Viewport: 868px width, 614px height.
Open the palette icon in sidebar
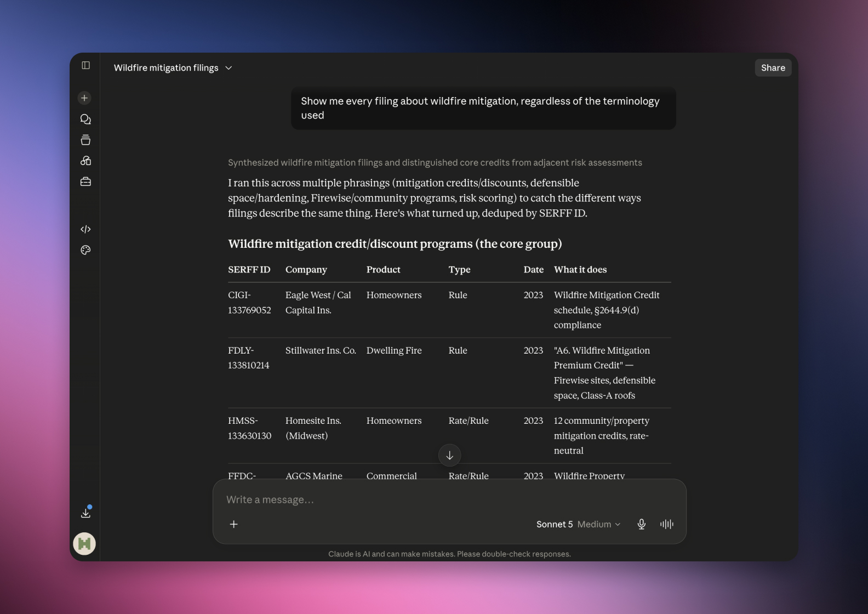tap(85, 250)
